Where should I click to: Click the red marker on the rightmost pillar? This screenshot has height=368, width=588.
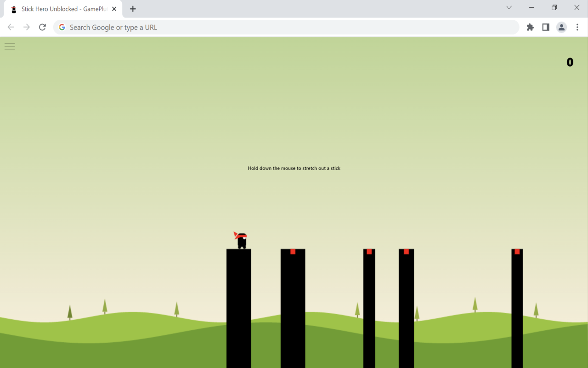pos(517,252)
